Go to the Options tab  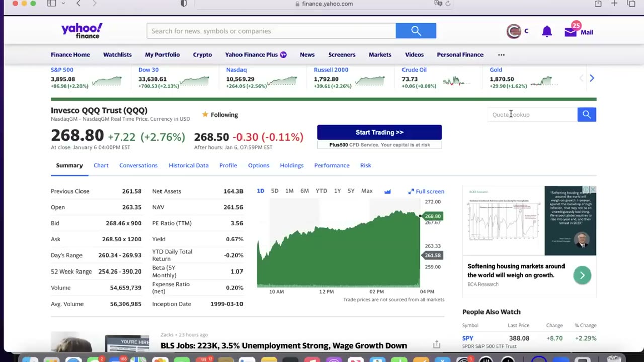click(259, 165)
